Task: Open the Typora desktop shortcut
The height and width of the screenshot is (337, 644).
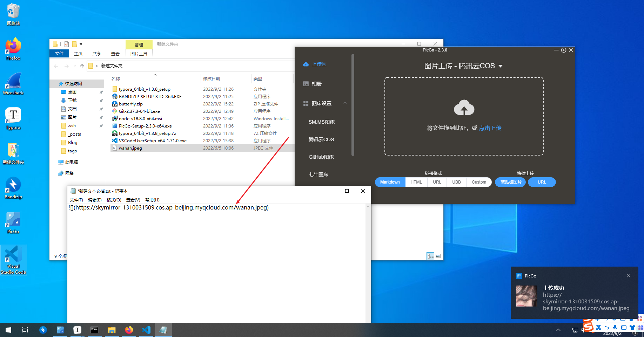Action: (x=13, y=118)
